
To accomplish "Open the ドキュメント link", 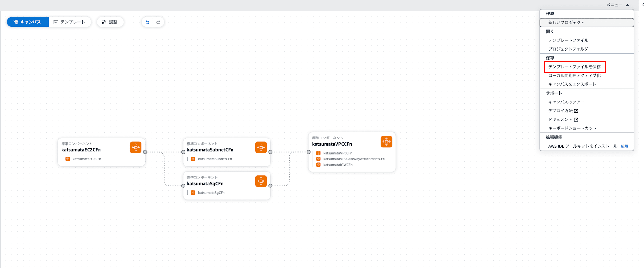I will pos(561,120).
